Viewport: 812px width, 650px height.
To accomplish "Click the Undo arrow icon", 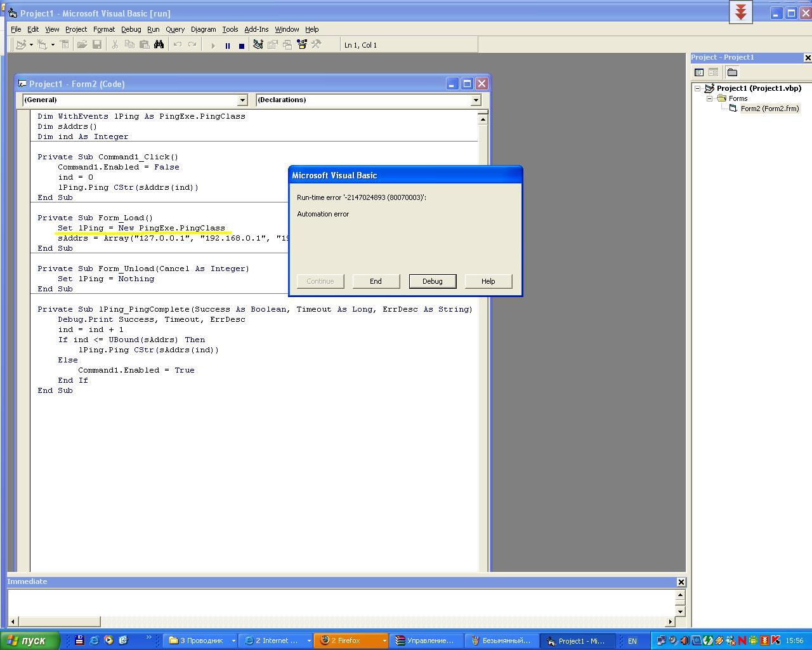I will 178,44.
